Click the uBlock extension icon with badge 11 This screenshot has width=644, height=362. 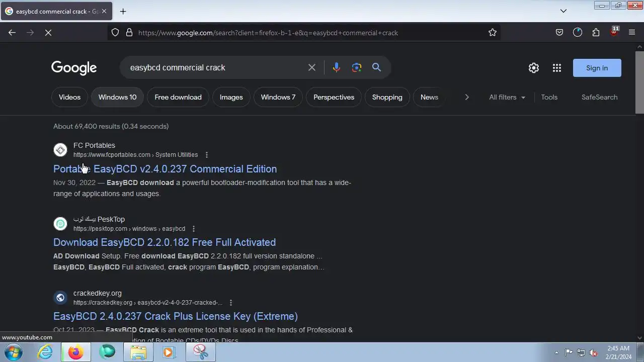point(614,32)
